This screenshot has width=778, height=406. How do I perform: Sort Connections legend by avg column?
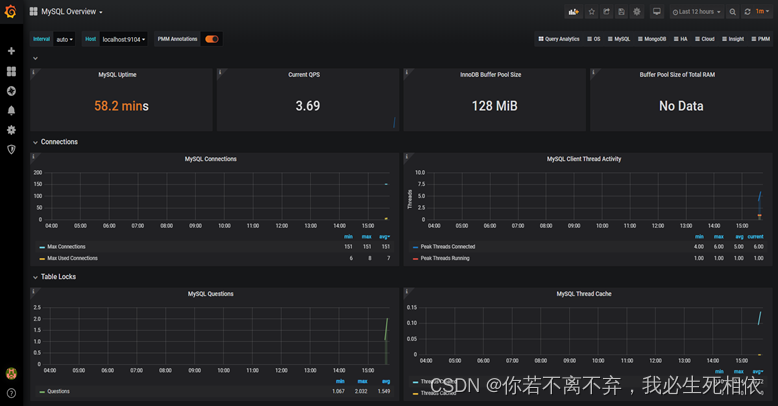pos(385,237)
